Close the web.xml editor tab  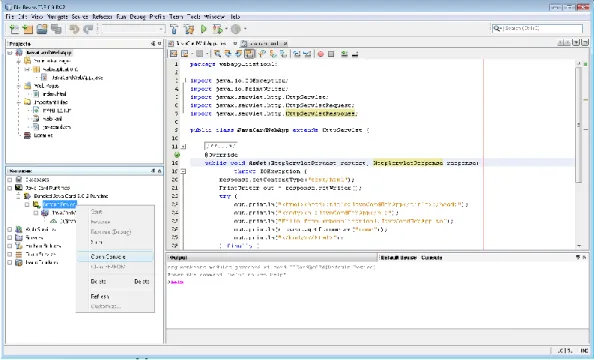point(286,44)
